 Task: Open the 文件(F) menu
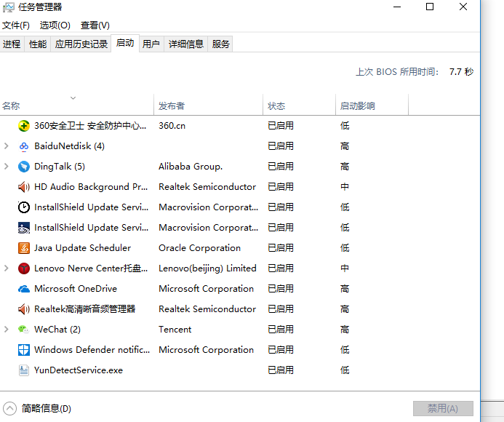(16, 25)
